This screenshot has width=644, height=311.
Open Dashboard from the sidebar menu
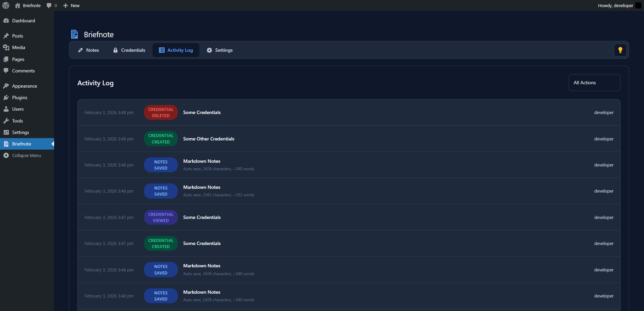[x=27, y=21]
